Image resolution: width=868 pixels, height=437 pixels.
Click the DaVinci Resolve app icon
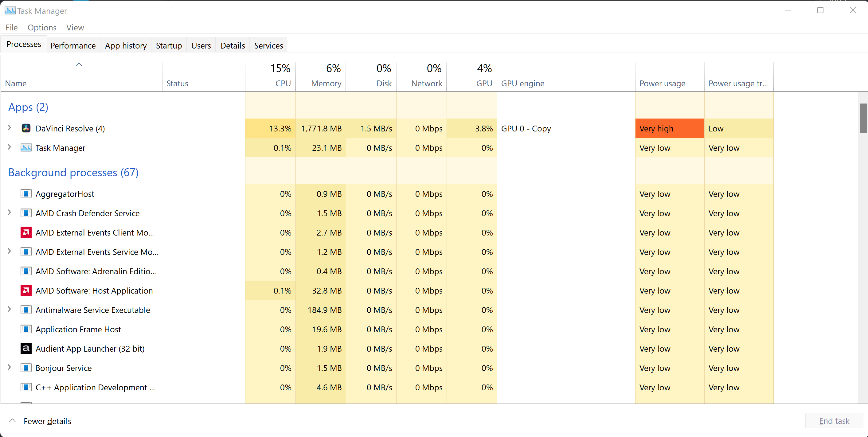26,128
